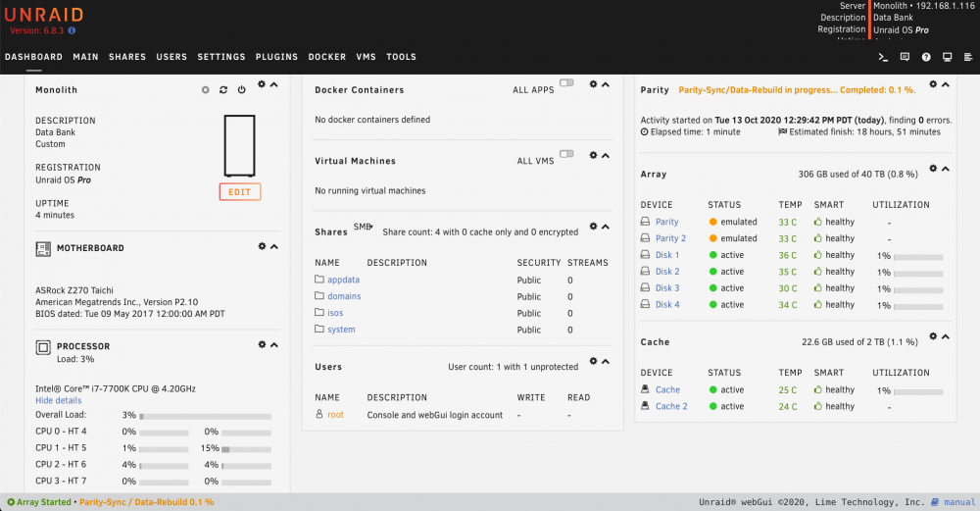Click the UNRAID logo
The height and width of the screenshot is (511, 980).
coord(44,15)
